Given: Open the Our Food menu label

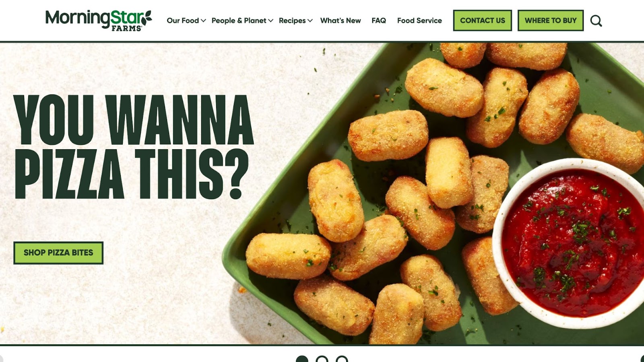Looking at the screenshot, I should point(183,21).
